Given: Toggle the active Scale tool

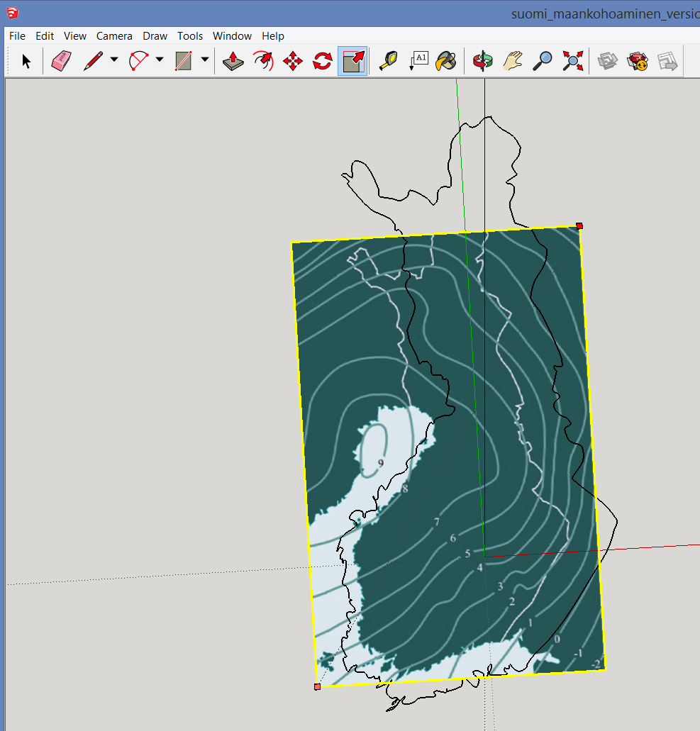Looking at the screenshot, I should pyautogui.click(x=352, y=61).
